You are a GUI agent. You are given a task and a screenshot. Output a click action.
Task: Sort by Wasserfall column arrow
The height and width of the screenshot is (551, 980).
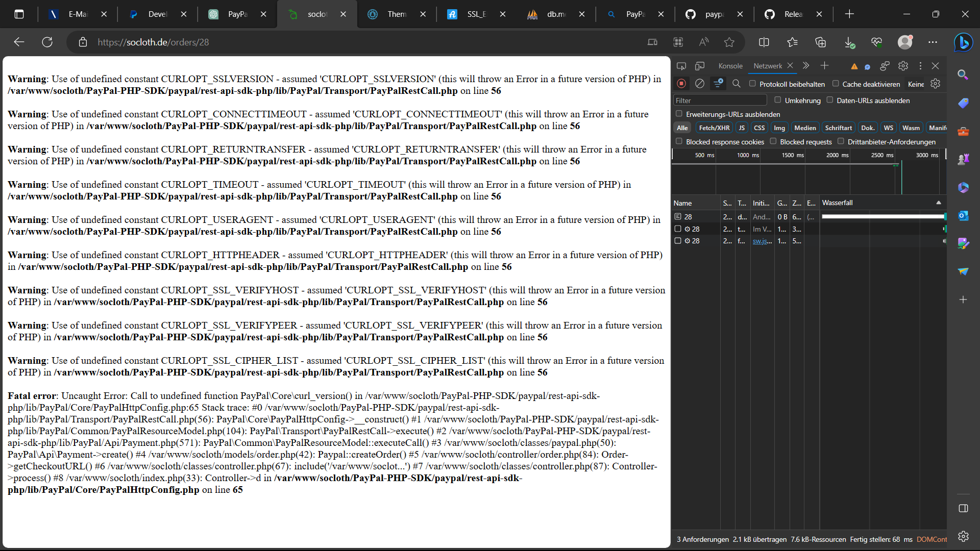(938, 203)
